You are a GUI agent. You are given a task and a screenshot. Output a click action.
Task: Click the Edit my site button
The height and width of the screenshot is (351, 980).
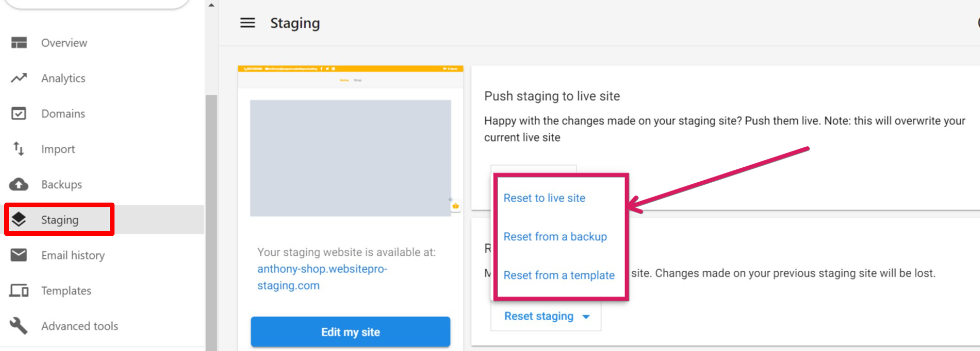[x=350, y=332]
